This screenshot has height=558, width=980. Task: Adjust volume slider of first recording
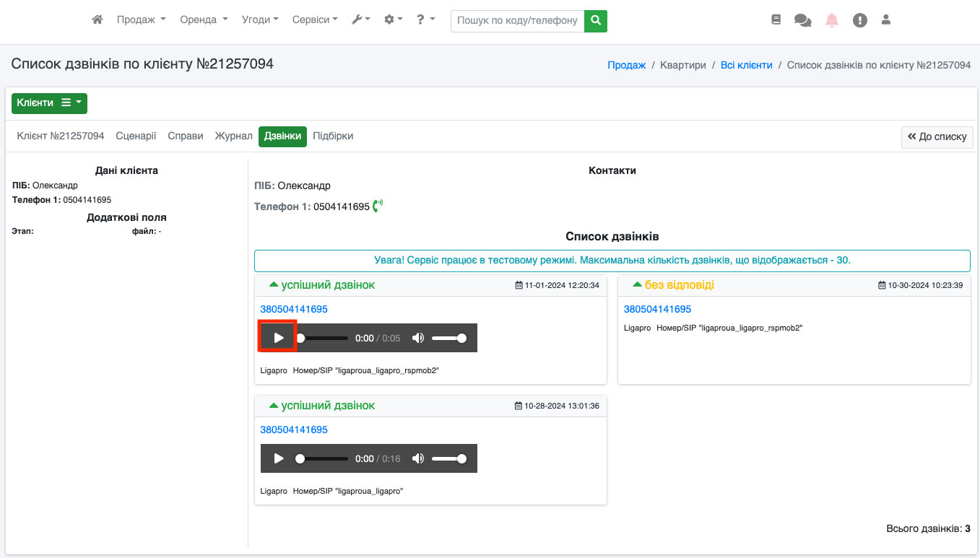(x=448, y=338)
